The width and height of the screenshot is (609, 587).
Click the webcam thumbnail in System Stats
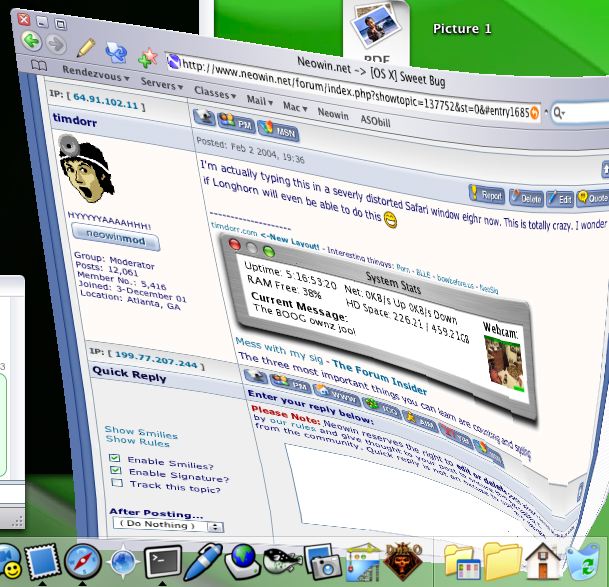(503, 364)
